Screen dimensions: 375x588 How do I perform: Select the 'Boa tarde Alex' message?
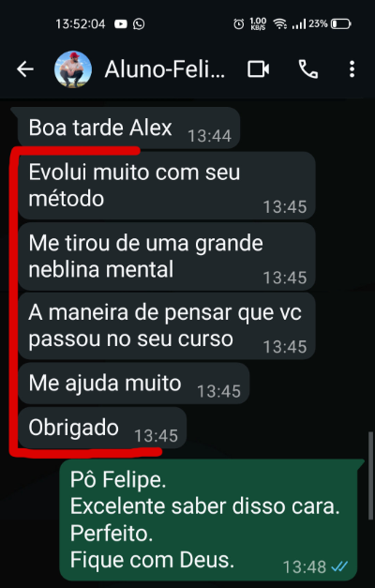[x=128, y=128]
